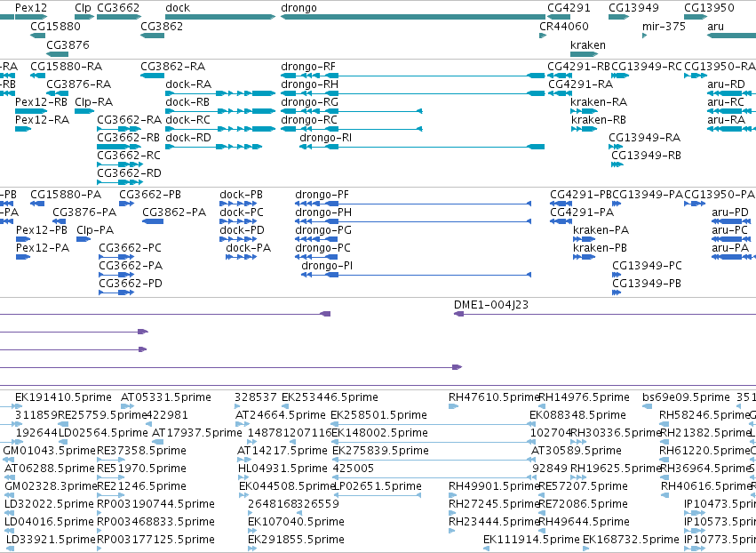Select the 'CG3662' gene label
Image resolution: width=756 pixels, height=553 pixels.
click(x=118, y=8)
